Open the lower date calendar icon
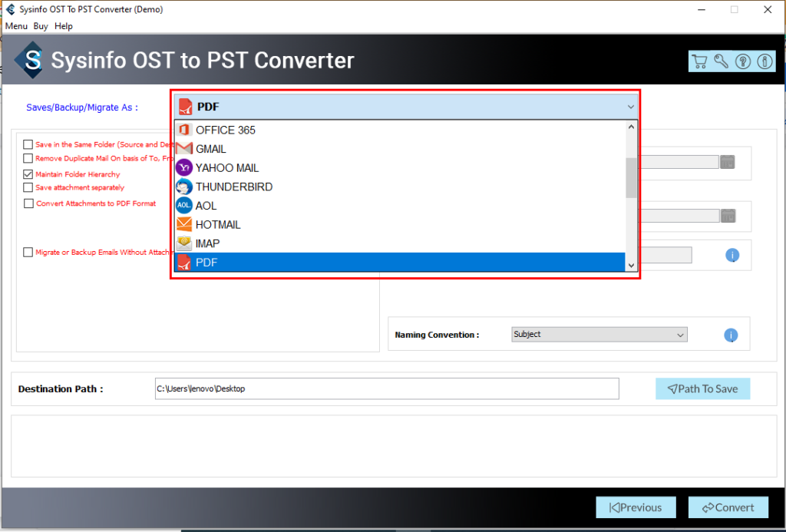The image size is (786, 532). click(x=728, y=216)
